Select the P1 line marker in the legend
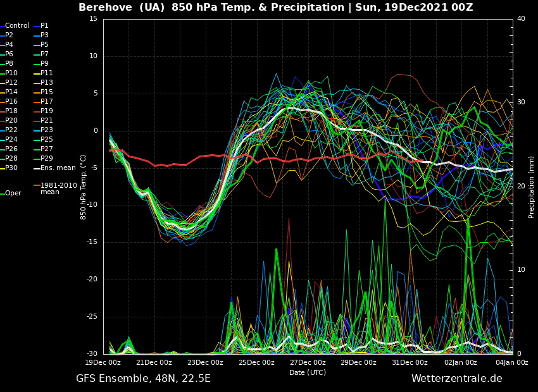538x392 pixels. [x=37, y=26]
